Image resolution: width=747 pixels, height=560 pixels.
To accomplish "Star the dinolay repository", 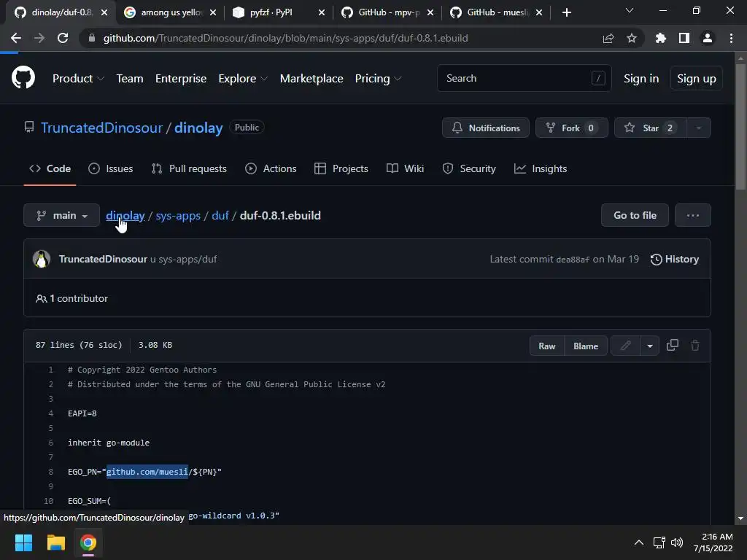I will (651, 128).
